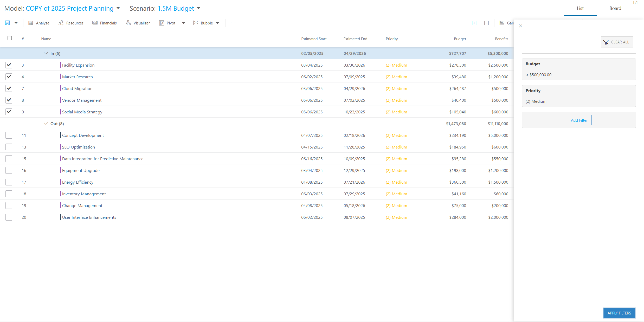
Task: Open the Facility Expansion project
Action: [78, 65]
